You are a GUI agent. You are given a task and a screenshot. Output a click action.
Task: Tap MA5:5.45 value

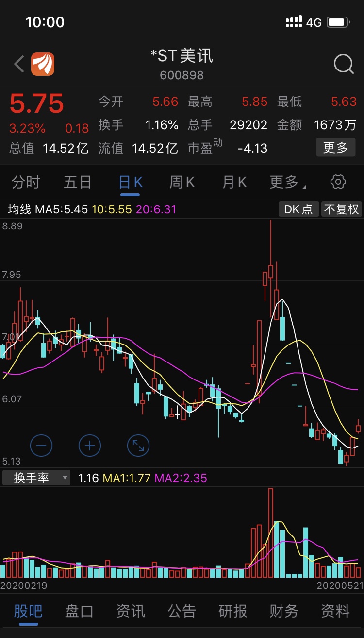click(62, 209)
